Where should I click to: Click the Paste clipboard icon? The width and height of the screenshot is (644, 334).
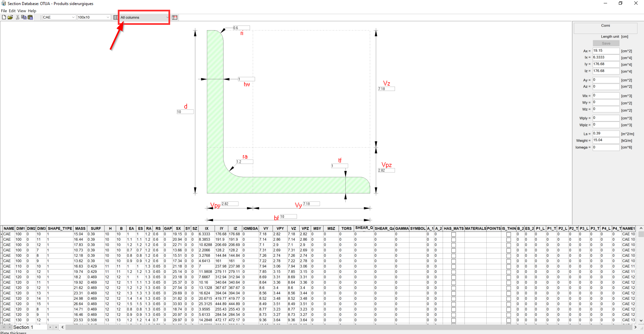point(30,17)
